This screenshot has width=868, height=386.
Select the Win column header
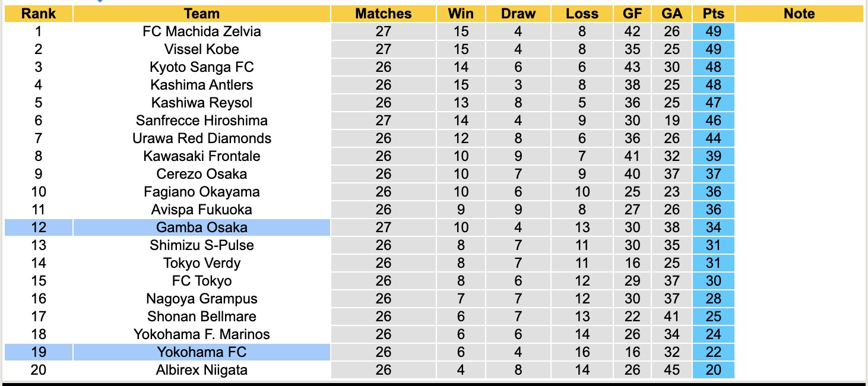click(x=461, y=14)
